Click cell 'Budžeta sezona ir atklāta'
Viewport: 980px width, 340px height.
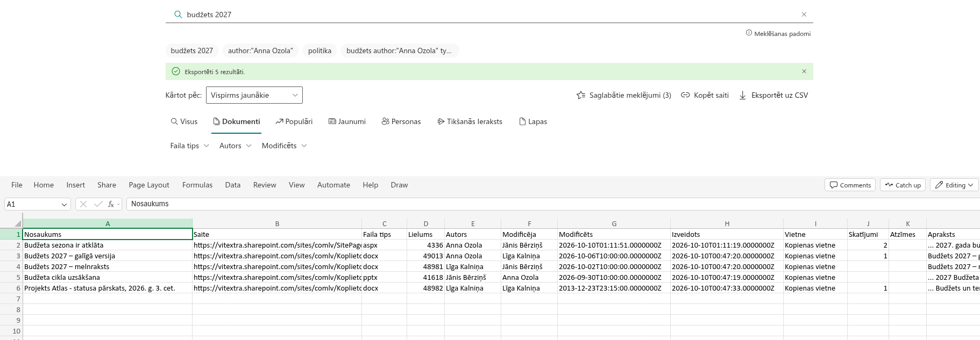point(108,245)
